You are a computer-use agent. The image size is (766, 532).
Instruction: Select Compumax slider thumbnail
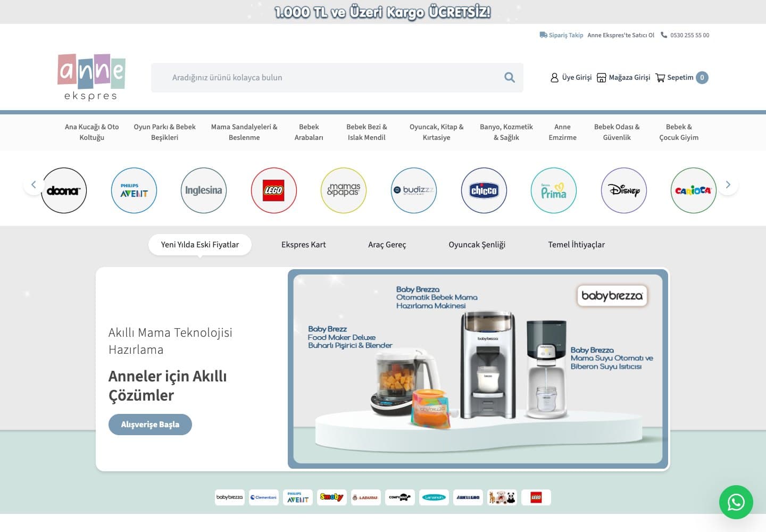pyautogui.click(x=400, y=497)
